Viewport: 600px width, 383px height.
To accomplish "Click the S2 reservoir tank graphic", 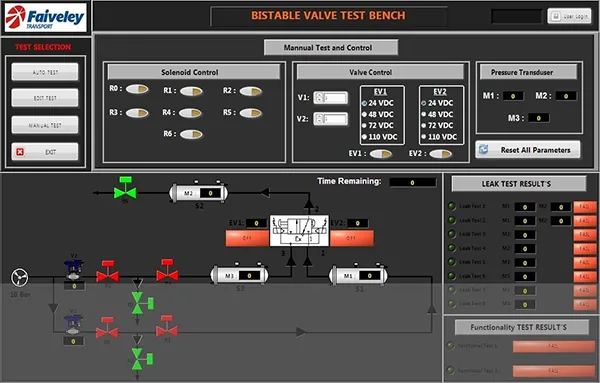I will click(x=199, y=193).
